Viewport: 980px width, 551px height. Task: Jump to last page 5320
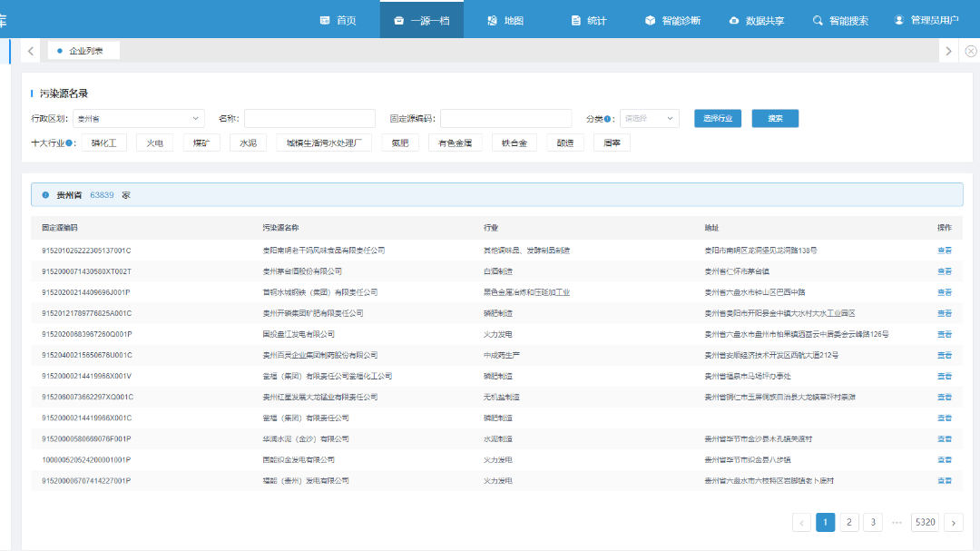pos(925,522)
